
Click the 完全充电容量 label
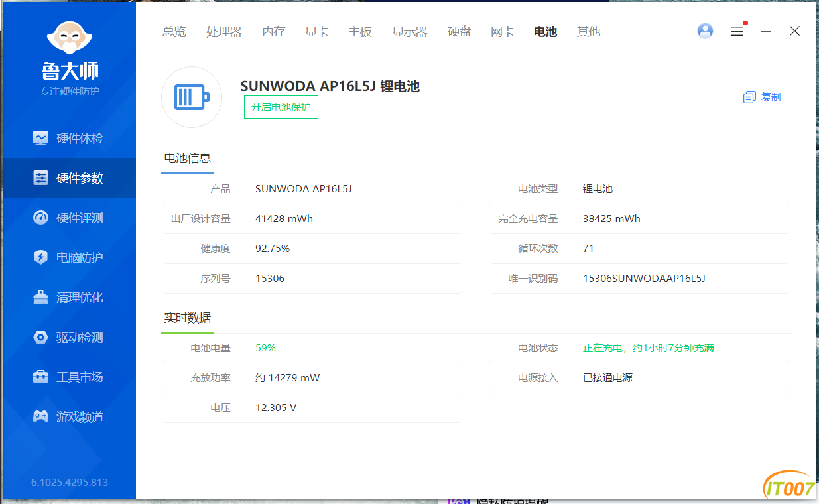[529, 219]
